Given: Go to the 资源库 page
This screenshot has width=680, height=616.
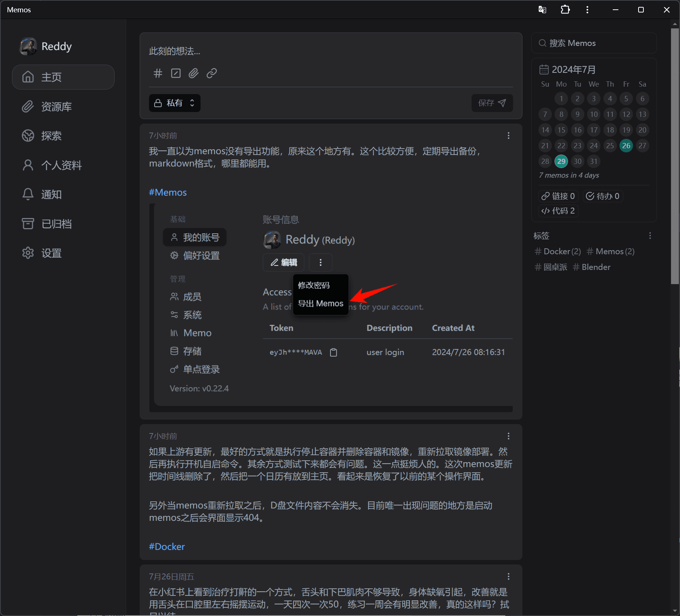Looking at the screenshot, I should click(x=56, y=107).
